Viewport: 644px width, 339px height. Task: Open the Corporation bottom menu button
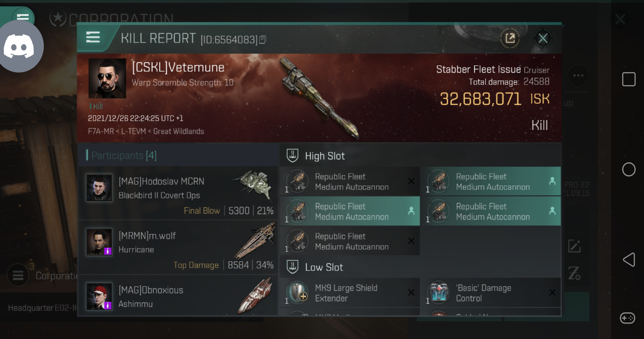pos(18,275)
